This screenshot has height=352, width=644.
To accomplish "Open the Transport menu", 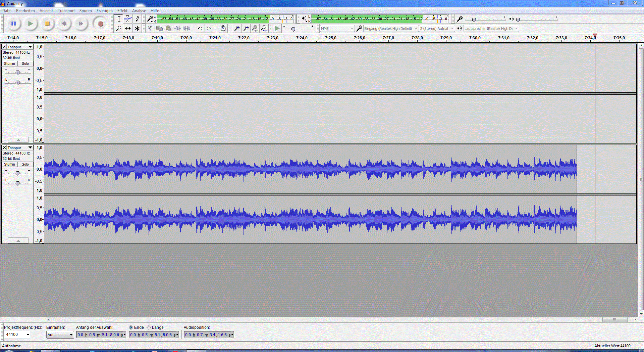I will tap(66, 11).
